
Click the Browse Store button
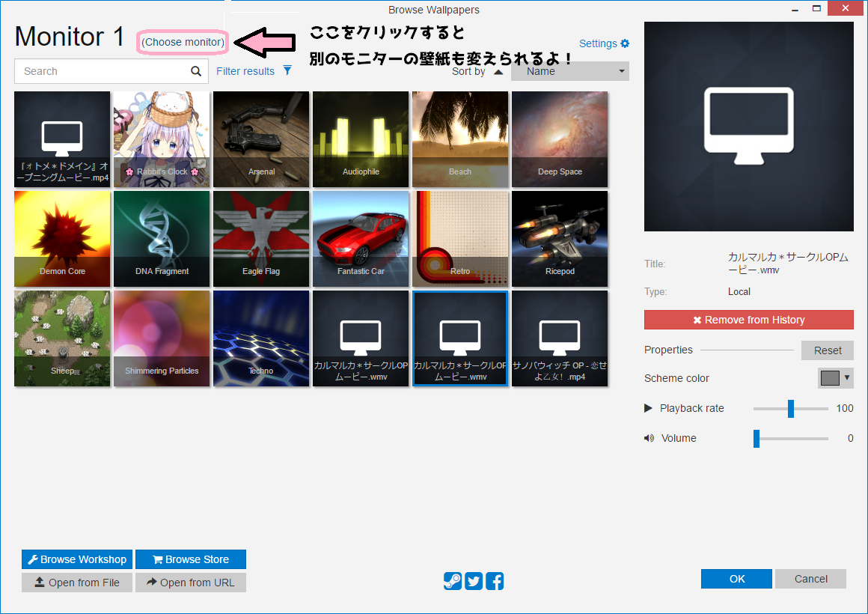click(x=191, y=559)
